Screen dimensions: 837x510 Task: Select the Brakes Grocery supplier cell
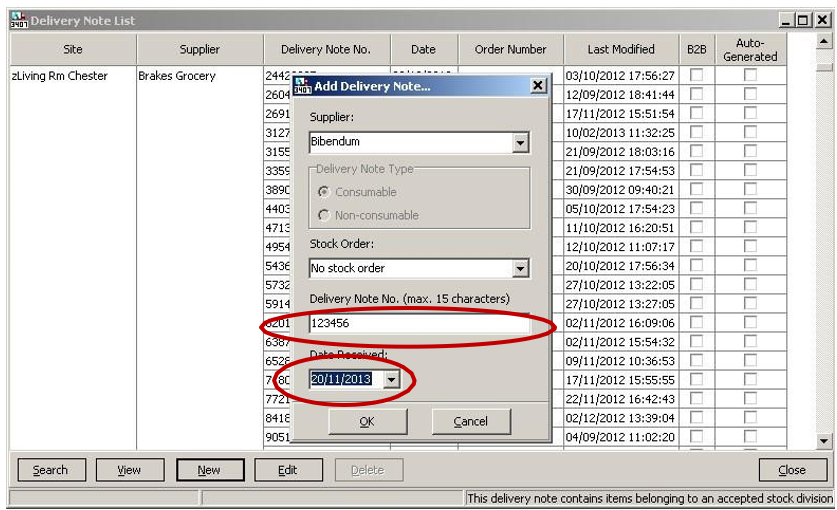[x=177, y=76]
